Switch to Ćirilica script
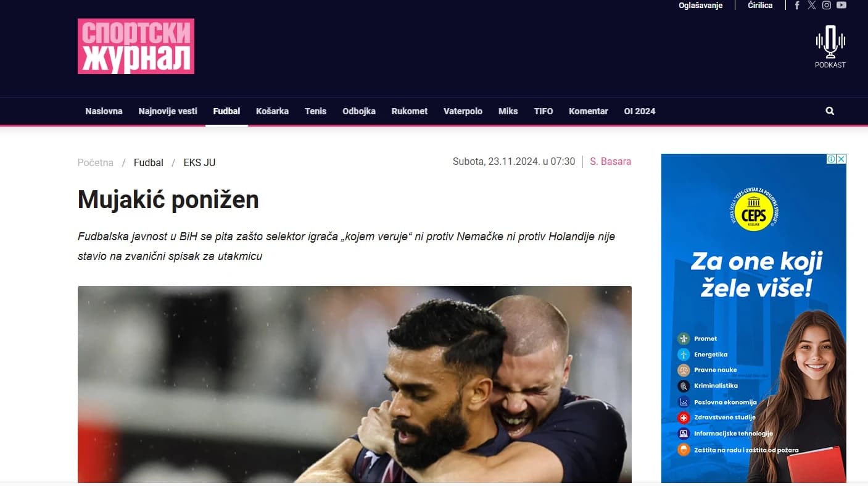 coord(760,5)
